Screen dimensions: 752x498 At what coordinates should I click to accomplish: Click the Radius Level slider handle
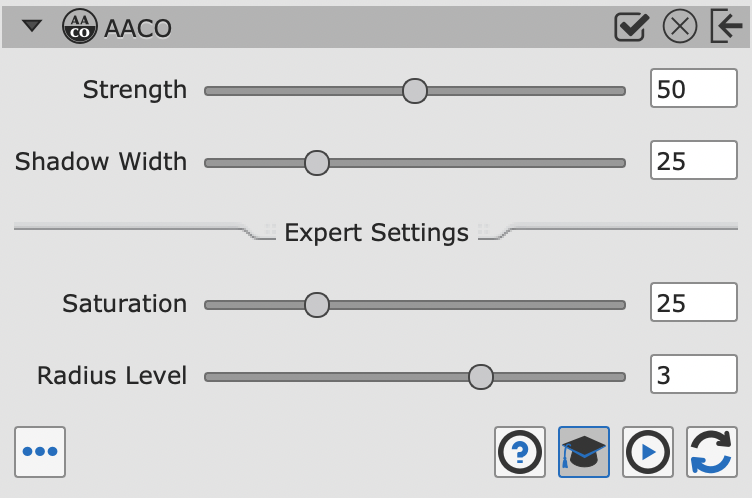pyautogui.click(x=481, y=377)
